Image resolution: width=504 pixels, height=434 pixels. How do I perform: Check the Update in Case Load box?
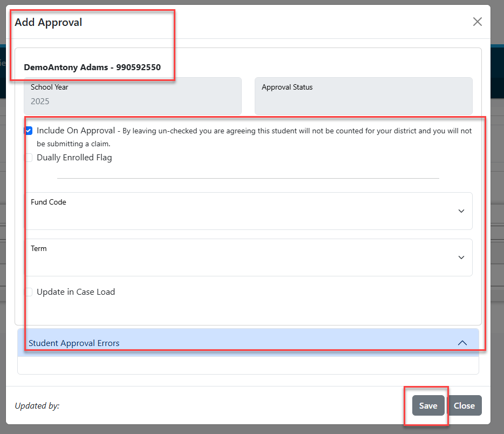28,292
